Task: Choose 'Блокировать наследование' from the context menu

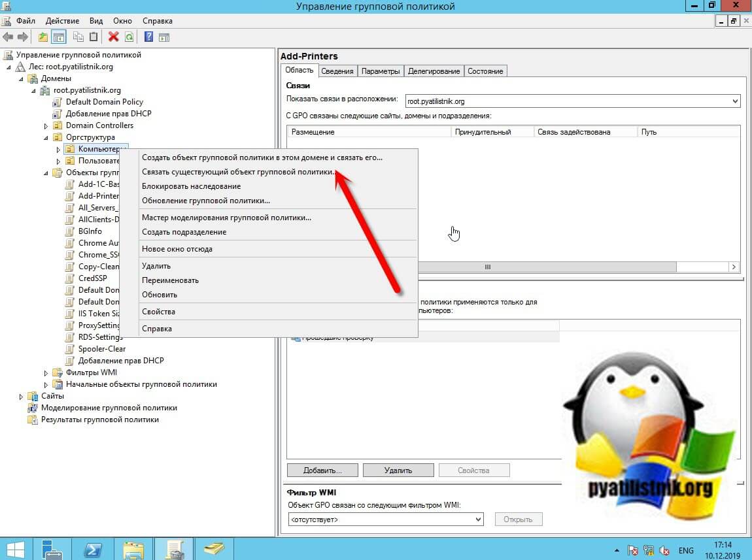Action: click(x=191, y=186)
